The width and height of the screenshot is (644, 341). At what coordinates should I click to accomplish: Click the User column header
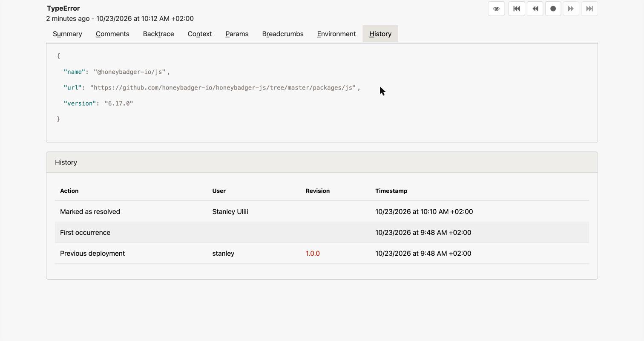click(x=219, y=191)
